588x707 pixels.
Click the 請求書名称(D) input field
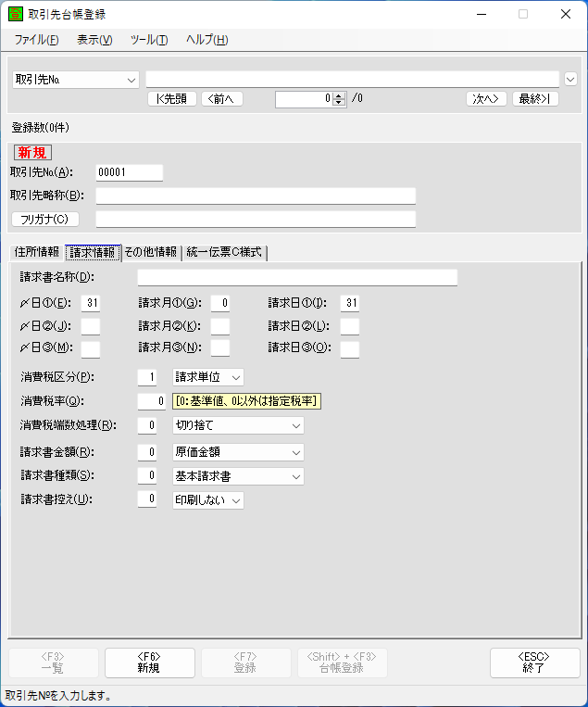[x=297, y=277]
